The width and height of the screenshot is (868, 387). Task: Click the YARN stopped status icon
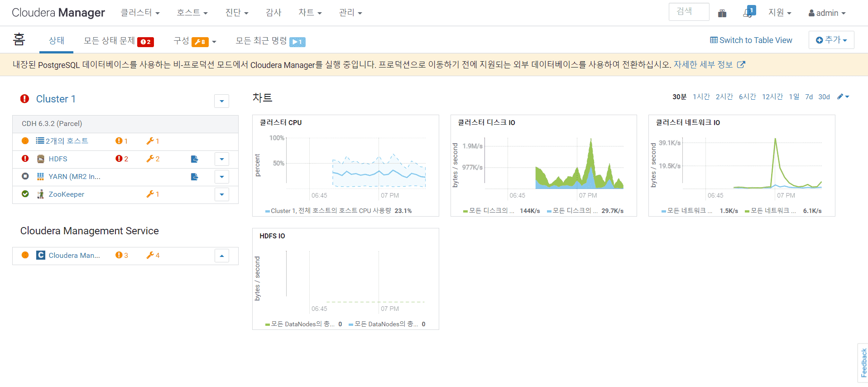pos(25,176)
